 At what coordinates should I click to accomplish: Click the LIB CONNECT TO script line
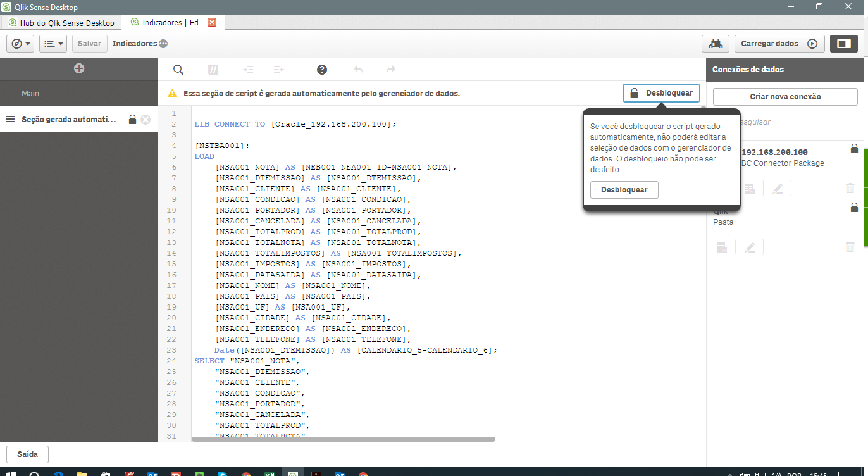(295, 124)
